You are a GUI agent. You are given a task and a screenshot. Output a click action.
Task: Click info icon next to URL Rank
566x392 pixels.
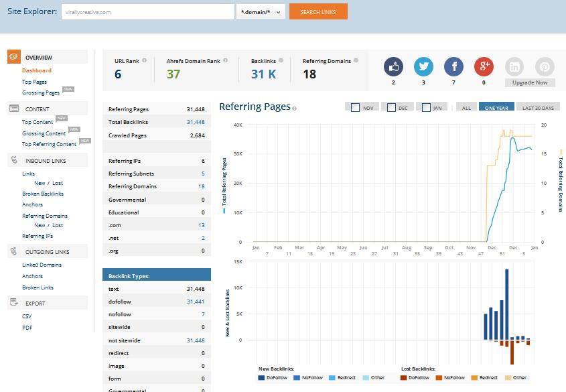pyautogui.click(x=145, y=60)
